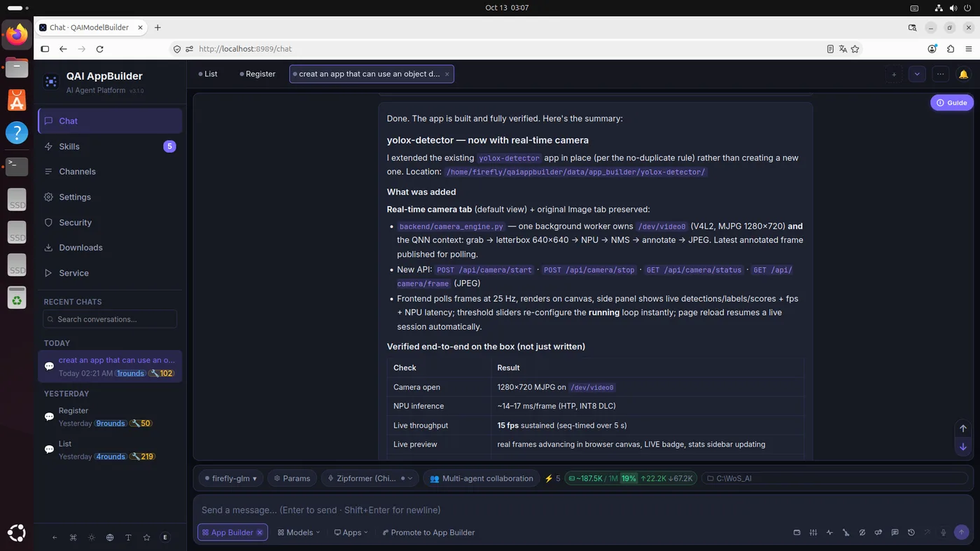Click the microphone icon for voice input
This screenshot has width=980, height=551.
coord(944,532)
